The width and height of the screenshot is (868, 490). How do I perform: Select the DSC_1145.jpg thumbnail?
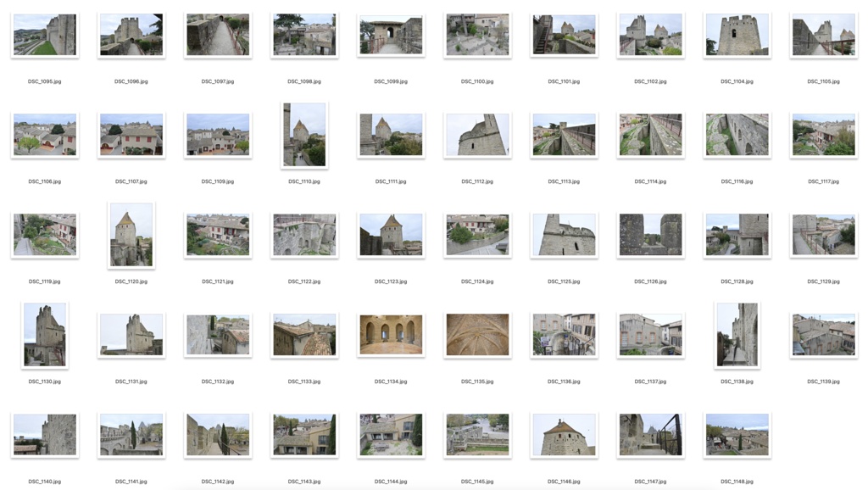click(477, 435)
